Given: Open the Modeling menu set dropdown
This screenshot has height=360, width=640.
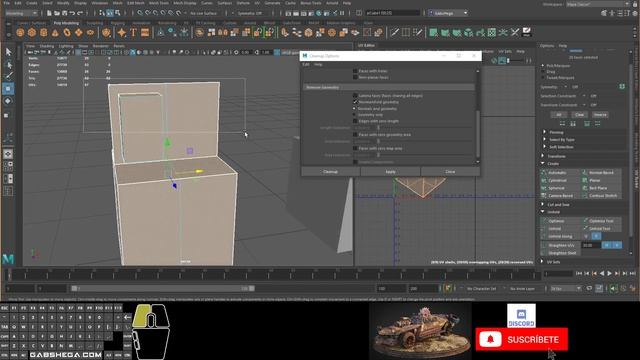Looking at the screenshot, I should 22,13.
